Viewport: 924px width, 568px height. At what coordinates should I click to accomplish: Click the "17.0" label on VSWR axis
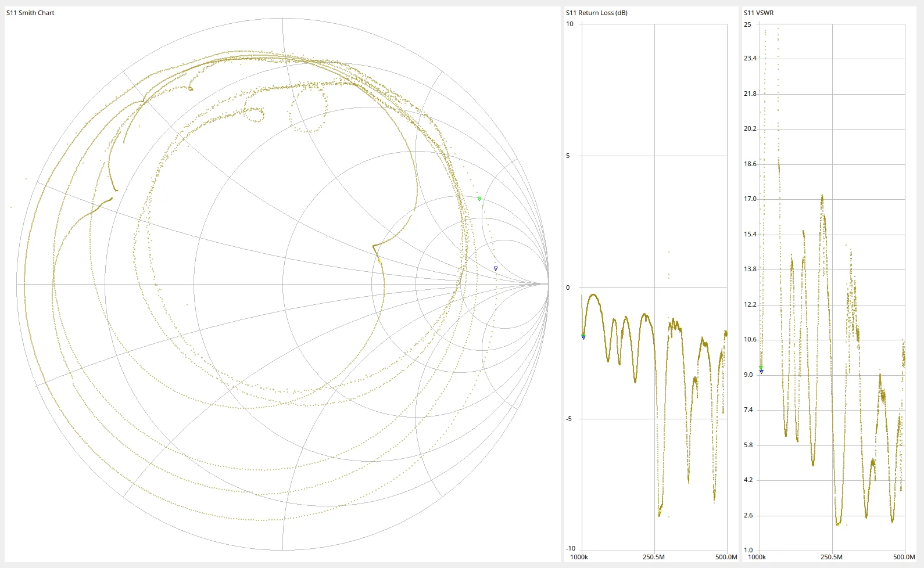(x=750, y=199)
